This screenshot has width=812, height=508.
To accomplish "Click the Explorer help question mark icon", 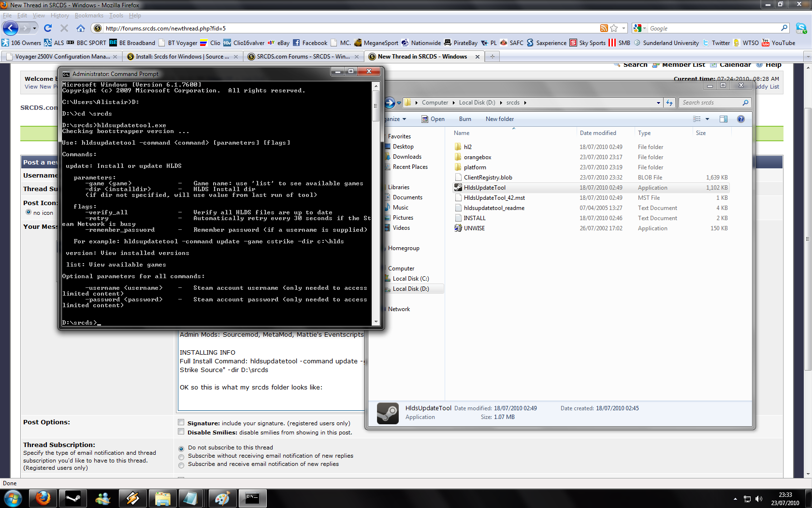I will pyautogui.click(x=740, y=119).
